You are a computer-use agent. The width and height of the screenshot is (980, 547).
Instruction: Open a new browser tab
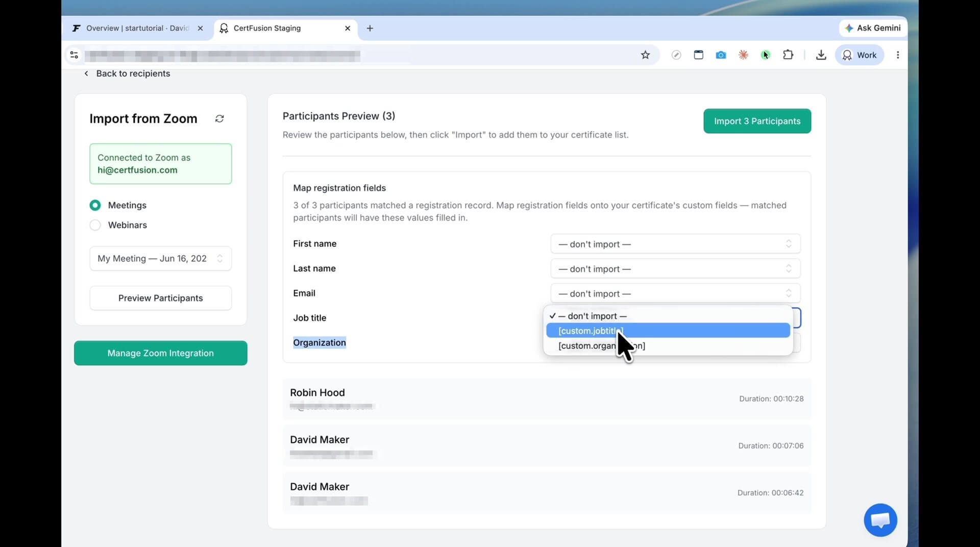[370, 28]
